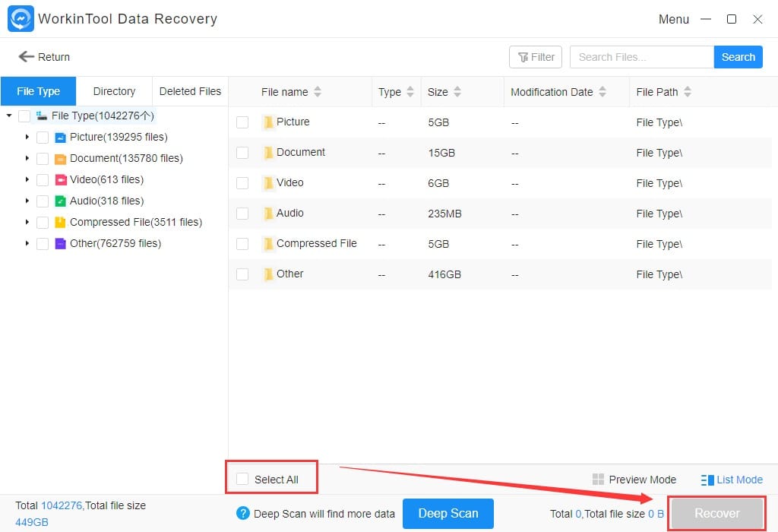Click the purple Other category icon

click(61, 244)
